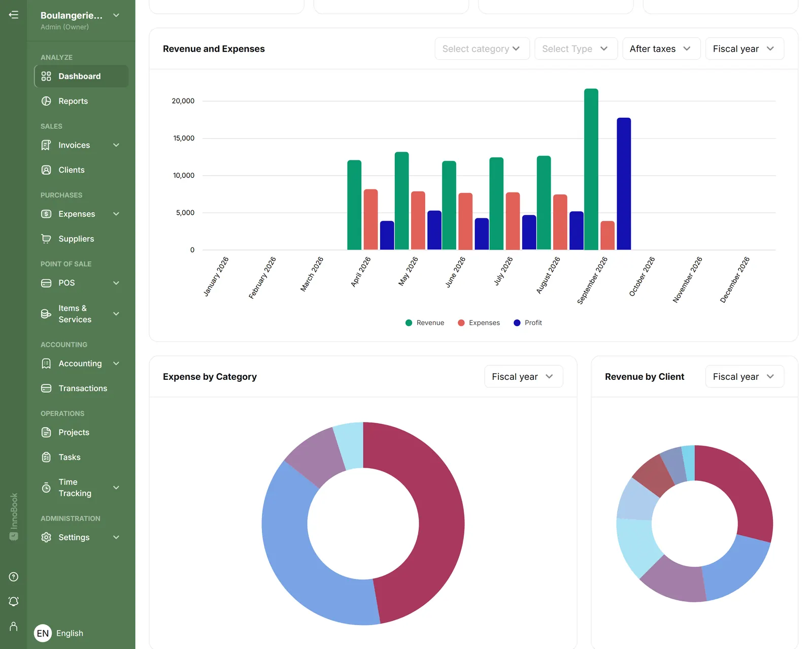Click the September 2026 blue profit bar
812x649 pixels.
624,184
